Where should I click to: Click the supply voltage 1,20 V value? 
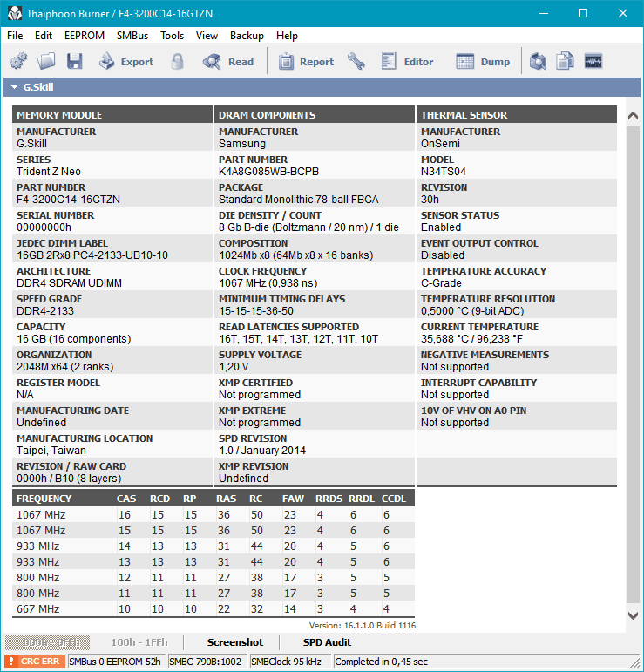pos(234,366)
